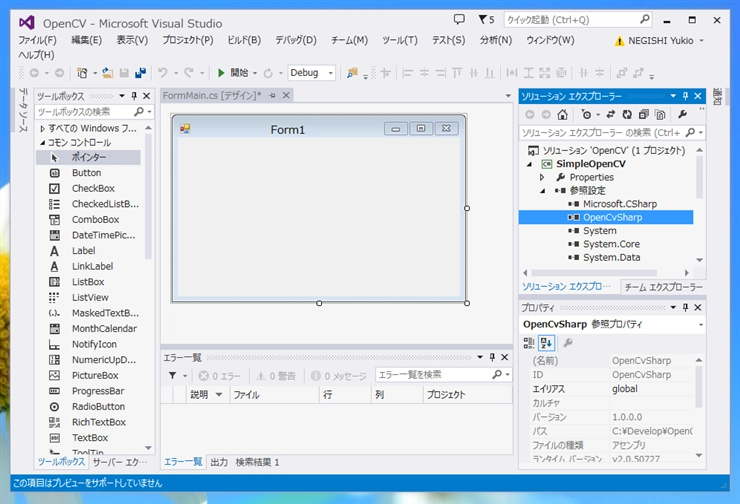This screenshot has height=504, width=740.
Task: Select the Form1 title bar in designer
Action: [x=288, y=129]
